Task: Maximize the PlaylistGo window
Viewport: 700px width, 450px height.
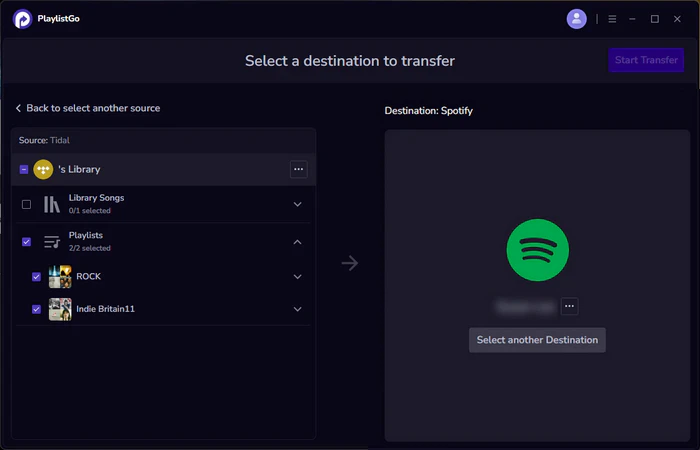Action: 654,19
